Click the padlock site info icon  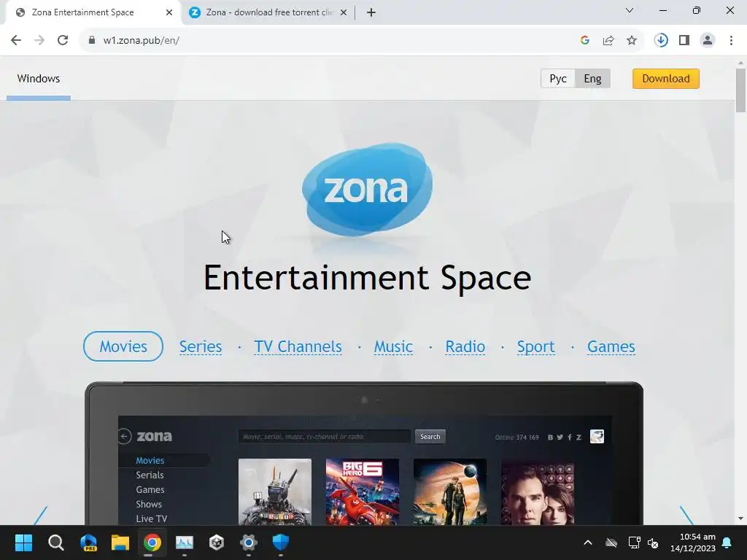92,41
